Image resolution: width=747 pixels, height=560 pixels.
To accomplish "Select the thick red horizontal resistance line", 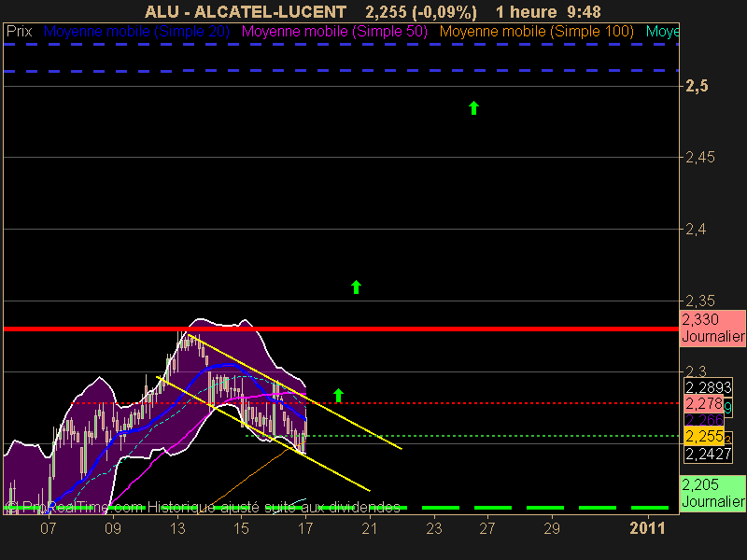I will tap(341, 329).
